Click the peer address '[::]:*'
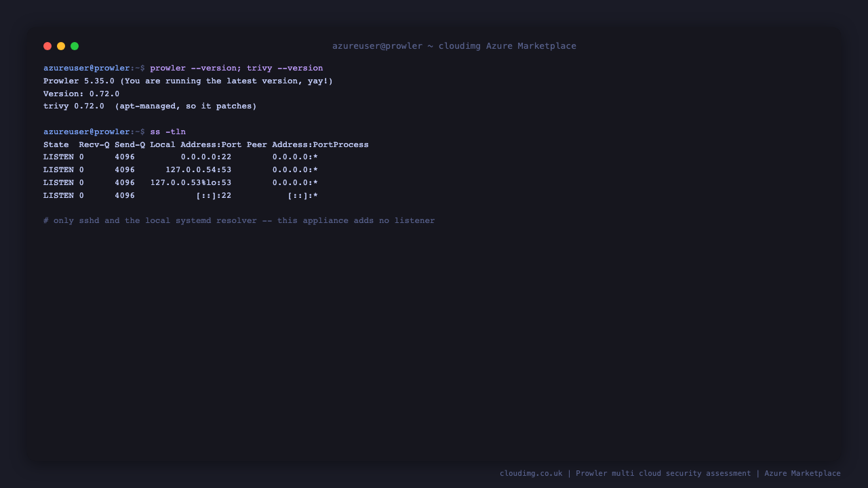 pos(302,196)
